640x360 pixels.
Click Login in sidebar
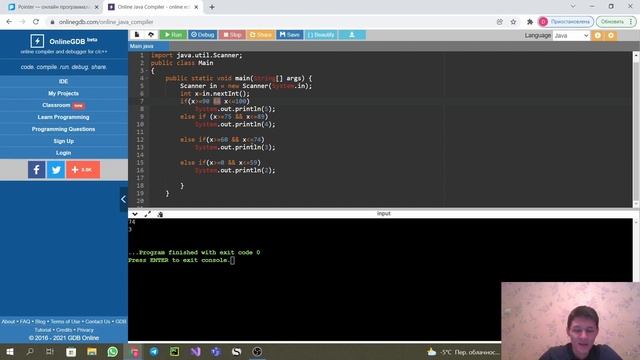[x=64, y=153]
